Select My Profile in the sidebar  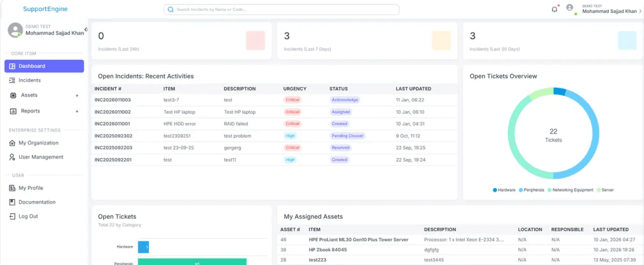coord(32,188)
